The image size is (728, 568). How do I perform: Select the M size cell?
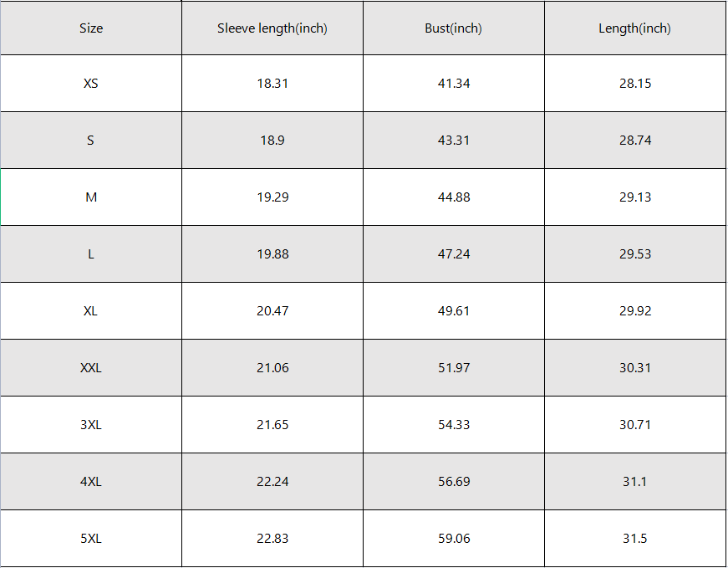91,197
